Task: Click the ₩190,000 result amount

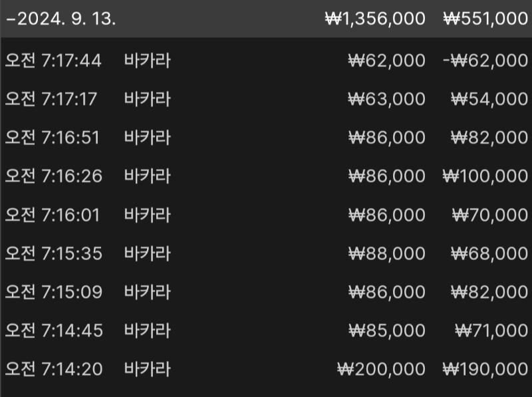Action: point(485,369)
